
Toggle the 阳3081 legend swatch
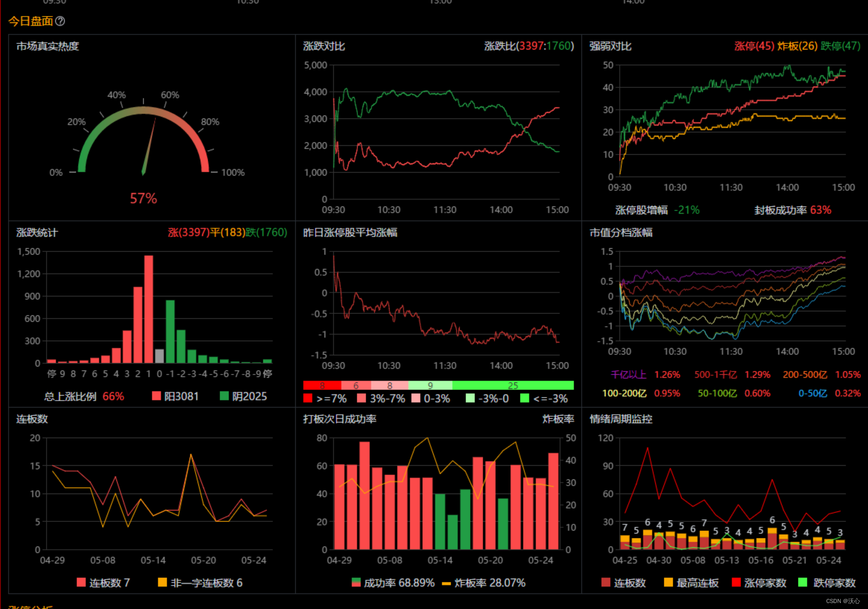coord(157,396)
